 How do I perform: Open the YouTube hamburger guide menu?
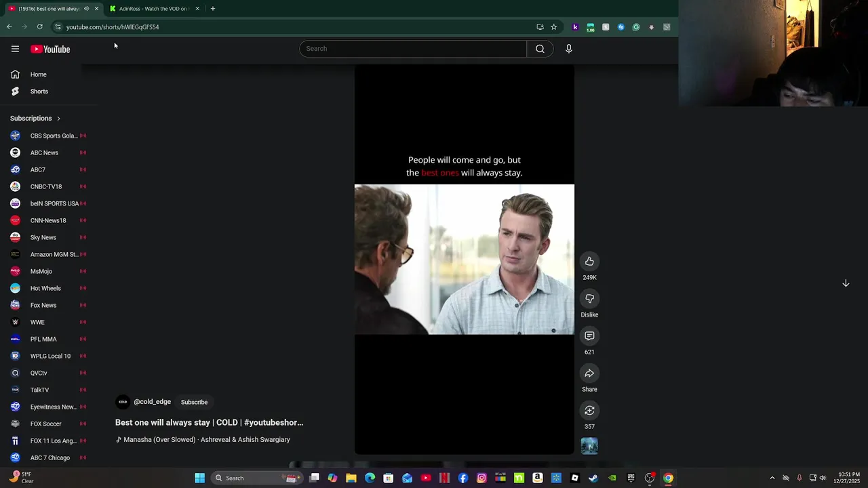pyautogui.click(x=15, y=49)
